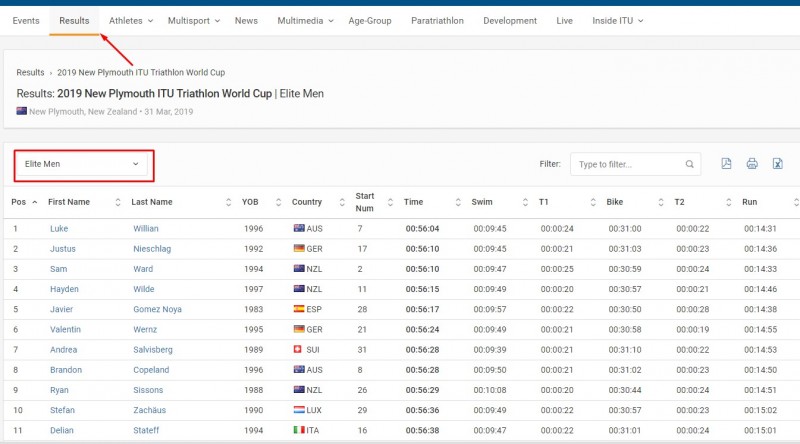800x444 pixels.
Task: Sort by Country column arrows
Action: coord(342,202)
